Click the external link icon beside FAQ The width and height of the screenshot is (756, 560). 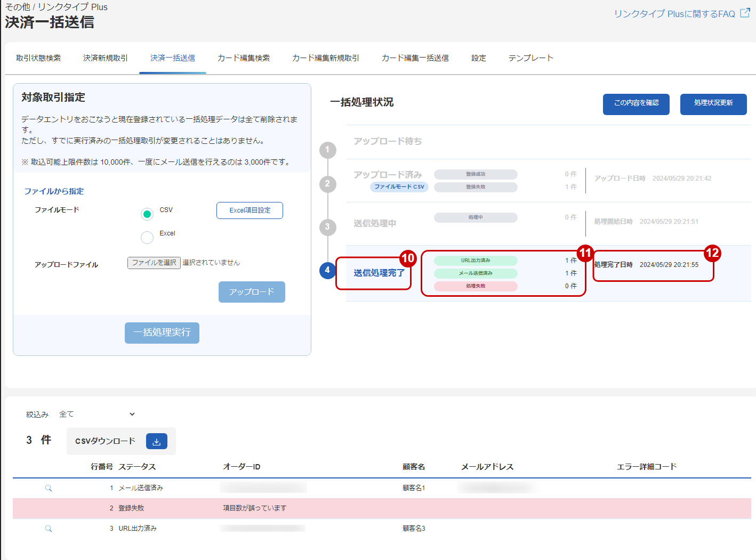click(x=745, y=13)
